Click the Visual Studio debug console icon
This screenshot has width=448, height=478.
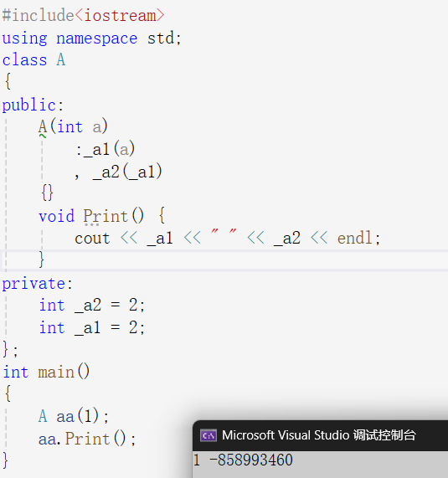coord(209,435)
